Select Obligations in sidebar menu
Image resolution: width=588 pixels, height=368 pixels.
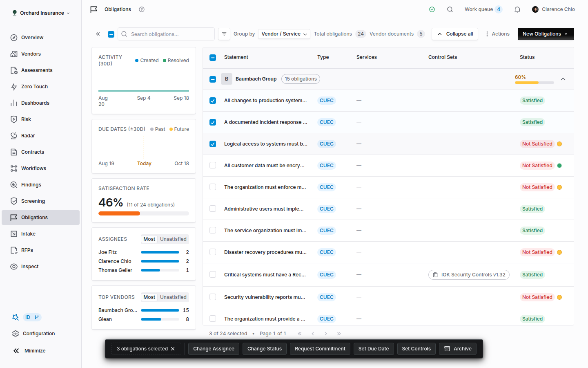[40, 218]
